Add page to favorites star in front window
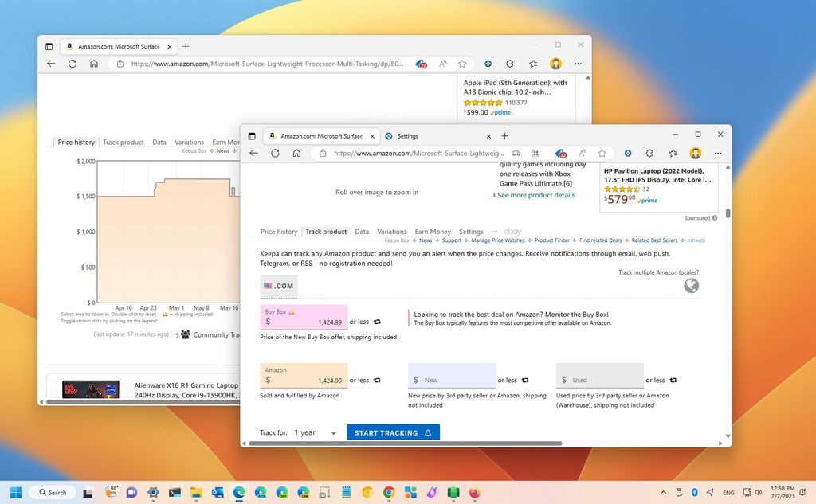Screen dimensions: 816x504 (x=602, y=153)
